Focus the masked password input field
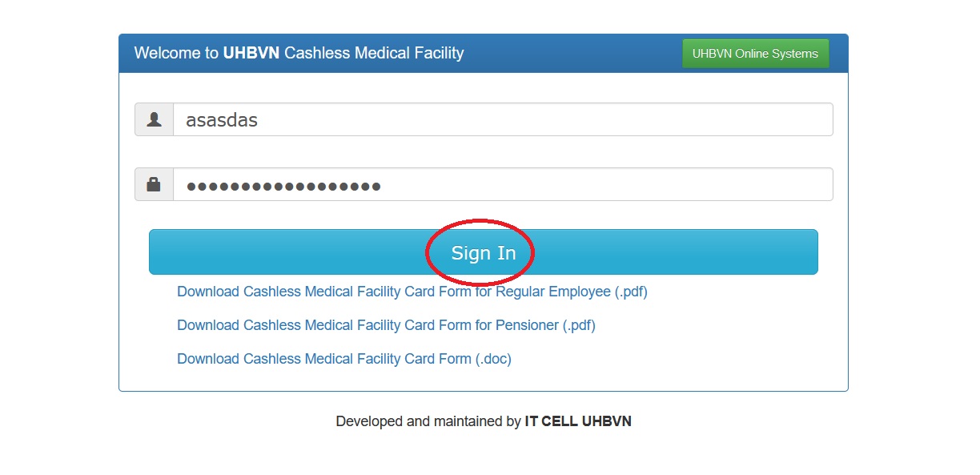Viewport: 980px width, 475px height. pos(503,184)
